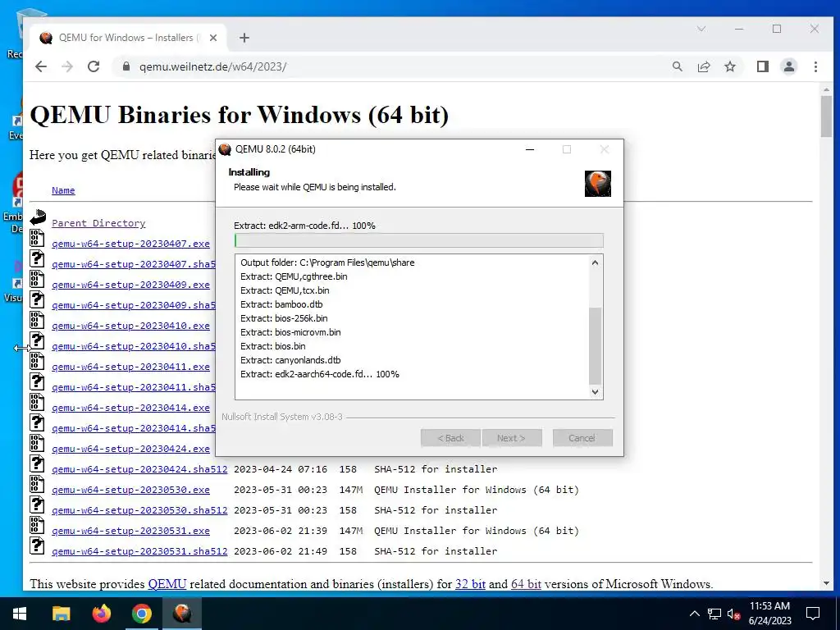Launch Firefox from the taskbar
Viewport: 840px width, 630px height.
pyautogui.click(x=101, y=614)
